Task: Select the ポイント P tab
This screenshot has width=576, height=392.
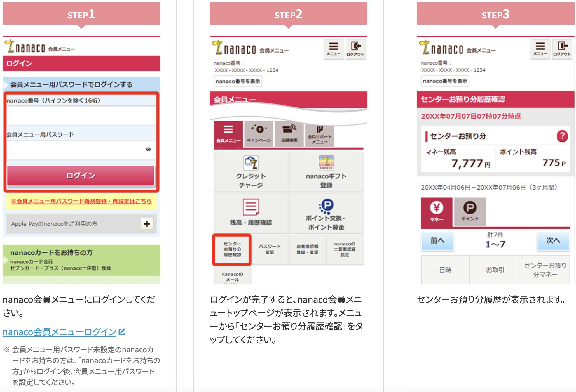Action: [470, 212]
